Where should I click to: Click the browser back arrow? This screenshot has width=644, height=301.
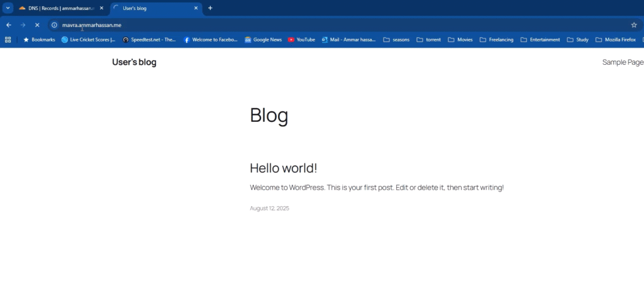point(9,25)
